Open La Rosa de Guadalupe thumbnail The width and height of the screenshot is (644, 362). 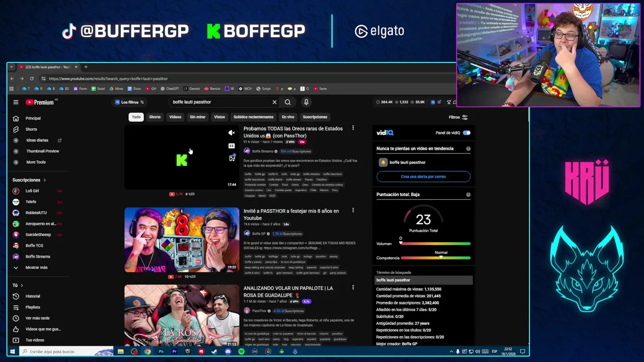click(x=182, y=316)
